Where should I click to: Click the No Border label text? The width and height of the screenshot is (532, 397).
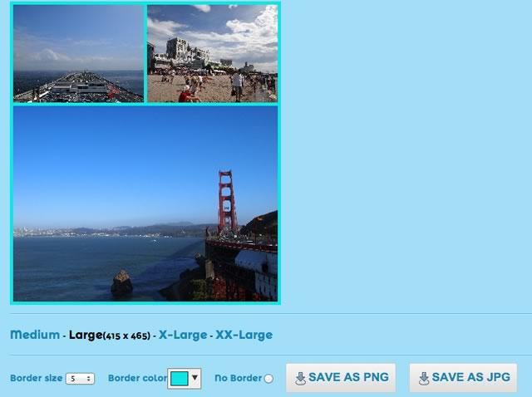click(239, 378)
